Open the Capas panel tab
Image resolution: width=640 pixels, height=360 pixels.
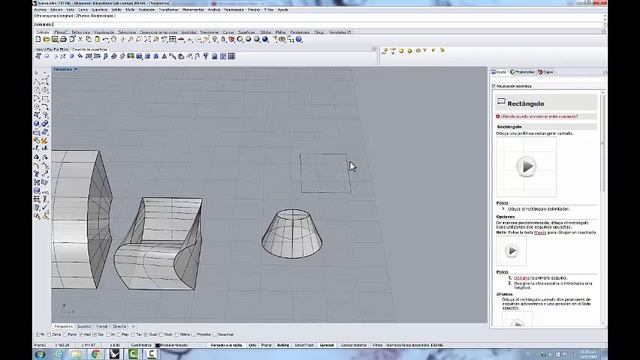tap(546, 72)
